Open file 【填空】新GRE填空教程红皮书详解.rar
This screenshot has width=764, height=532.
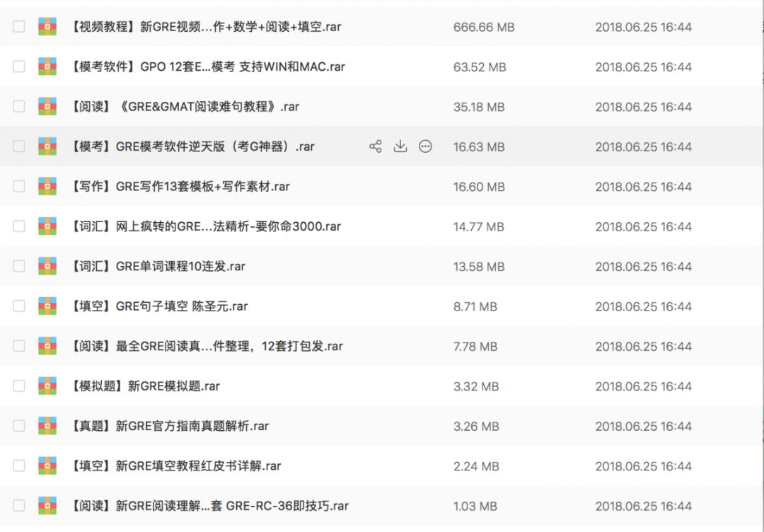point(175,466)
